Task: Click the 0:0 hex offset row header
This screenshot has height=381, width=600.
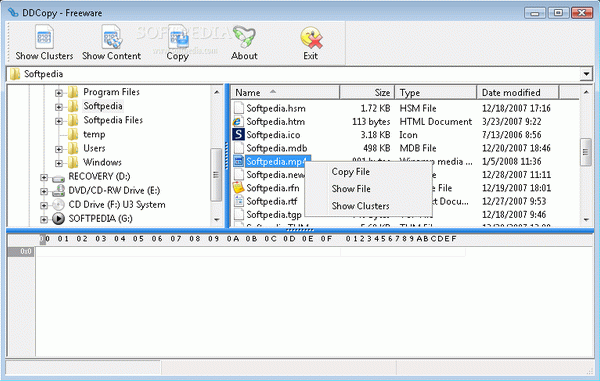Action: coord(21,251)
